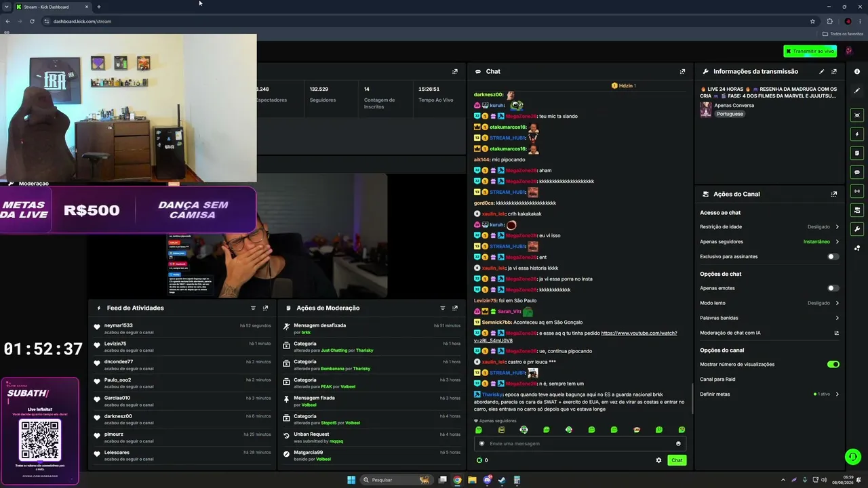
Task: Open a new browser tab
Action: click(99, 7)
